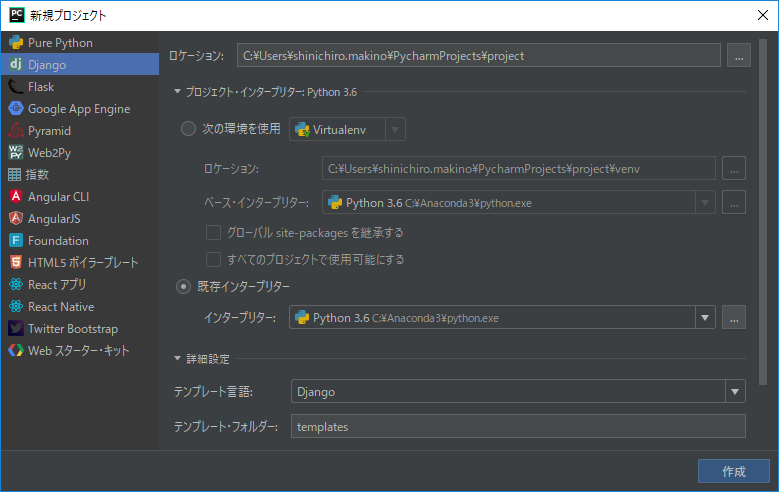Viewport: 779px width, 492px height.
Task: Check すべてのプロジェクトで使用可能にする option
Action: [213, 259]
